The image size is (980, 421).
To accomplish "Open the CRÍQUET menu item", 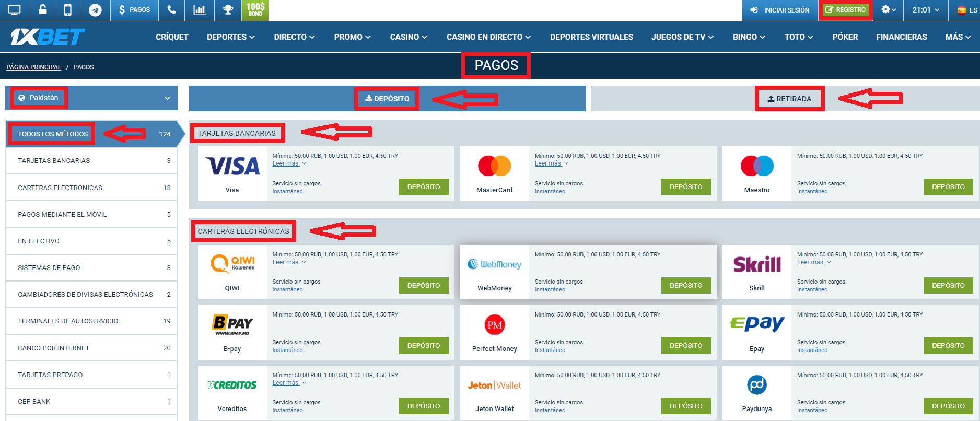I will click(172, 37).
